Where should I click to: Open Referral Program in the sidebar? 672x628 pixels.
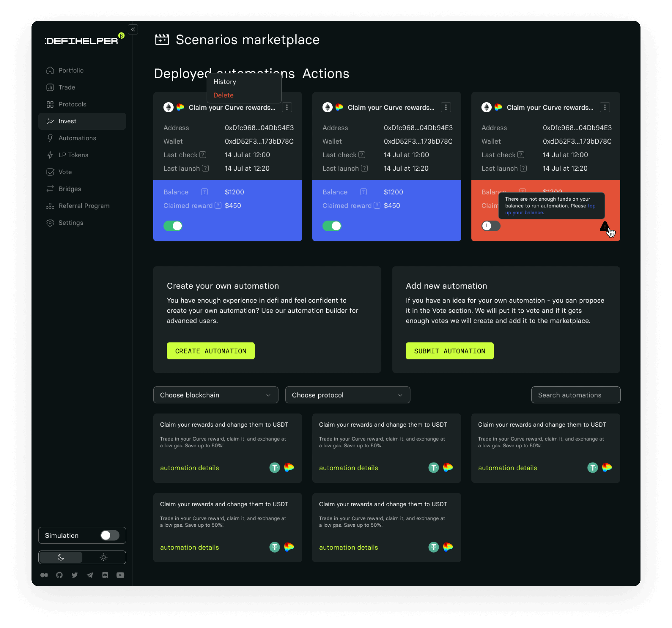pos(82,206)
